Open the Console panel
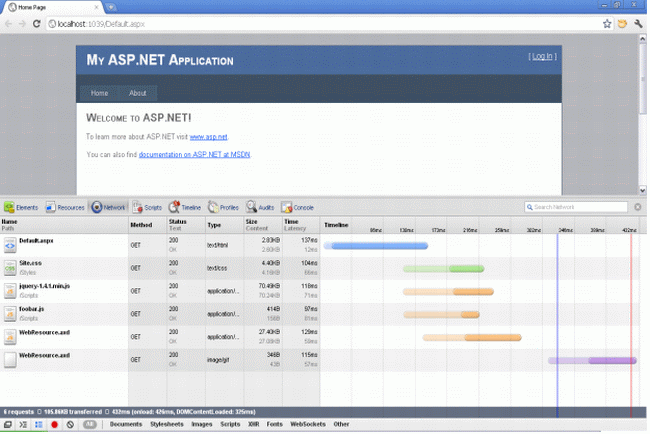650x434 pixels. tap(297, 207)
